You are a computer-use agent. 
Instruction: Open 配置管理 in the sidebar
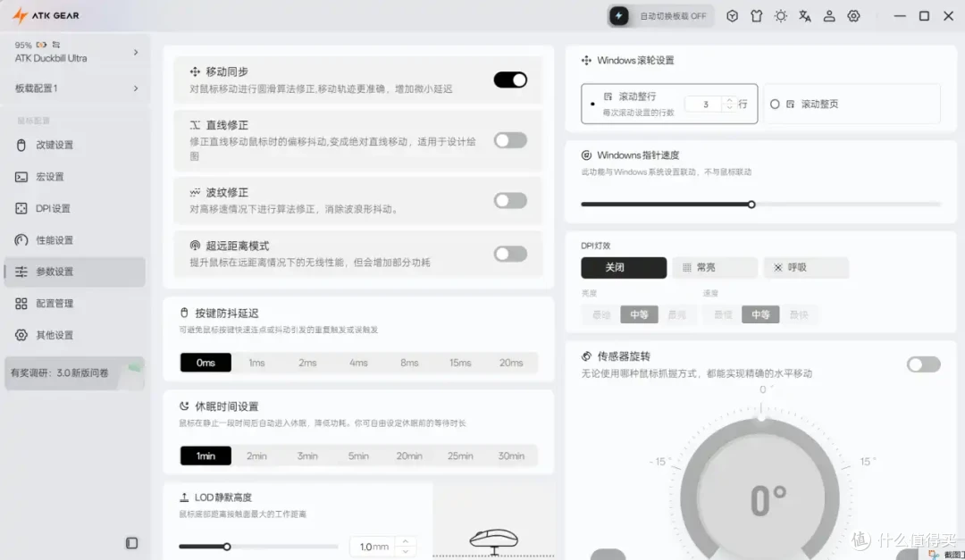tap(74, 304)
